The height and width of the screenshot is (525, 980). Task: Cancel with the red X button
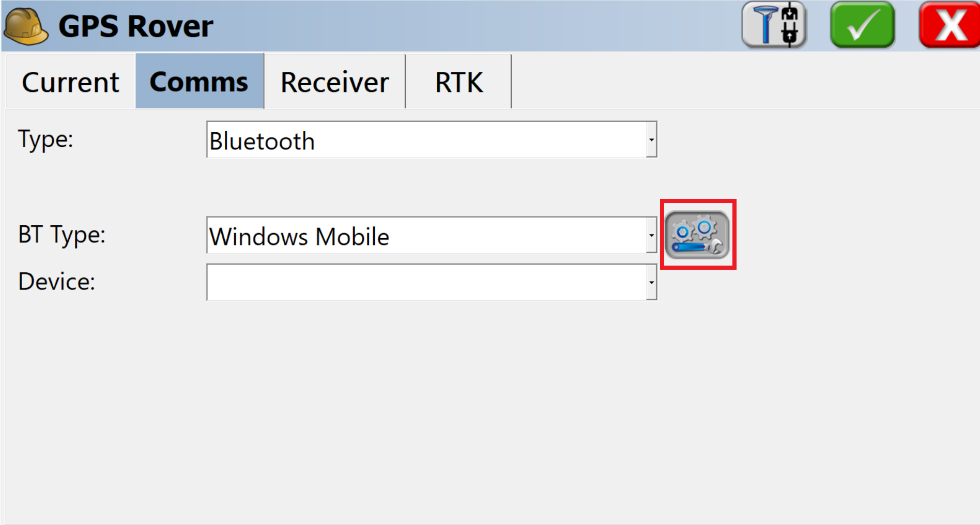(x=950, y=25)
